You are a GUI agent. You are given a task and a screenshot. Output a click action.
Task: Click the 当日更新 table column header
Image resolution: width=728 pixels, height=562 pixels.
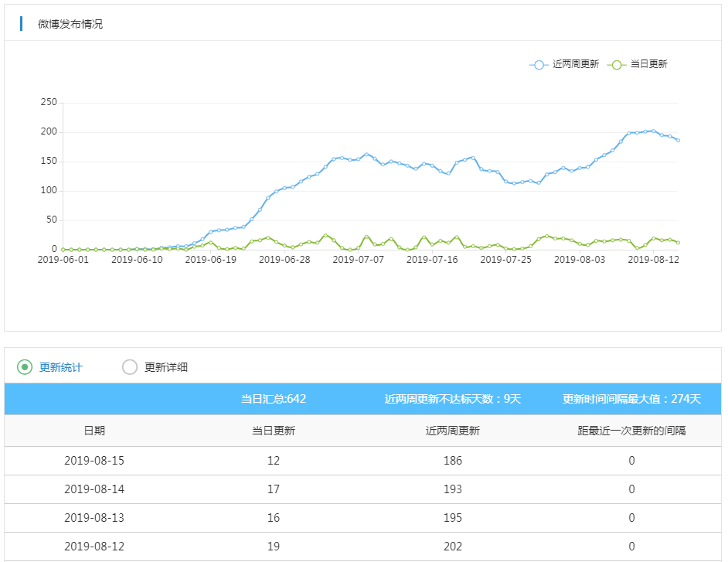click(x=274, y=431)
